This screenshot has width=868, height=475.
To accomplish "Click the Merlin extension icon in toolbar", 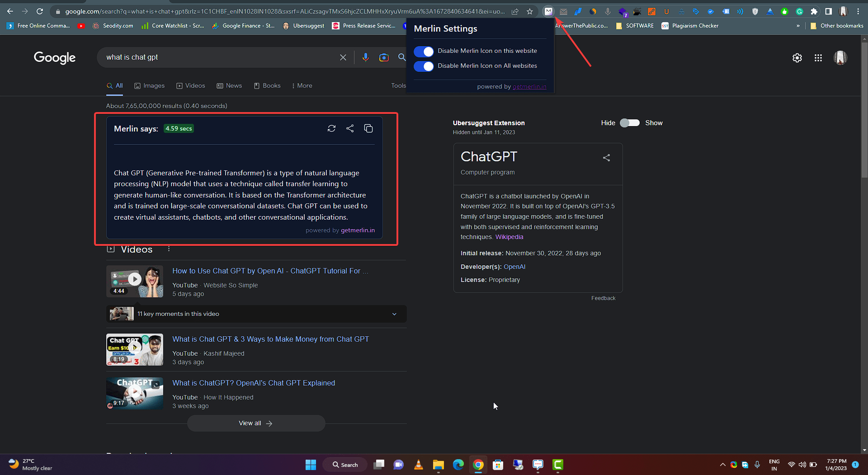I will tap(548, 11).
